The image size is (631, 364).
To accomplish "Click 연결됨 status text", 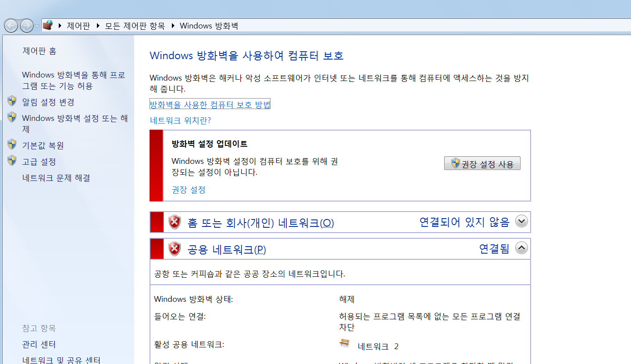I will 494,248.
